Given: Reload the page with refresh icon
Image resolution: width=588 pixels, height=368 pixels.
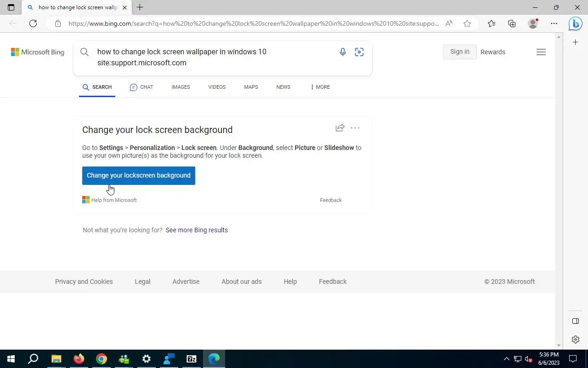Looking at the screenshot, I should coord(33,23).
